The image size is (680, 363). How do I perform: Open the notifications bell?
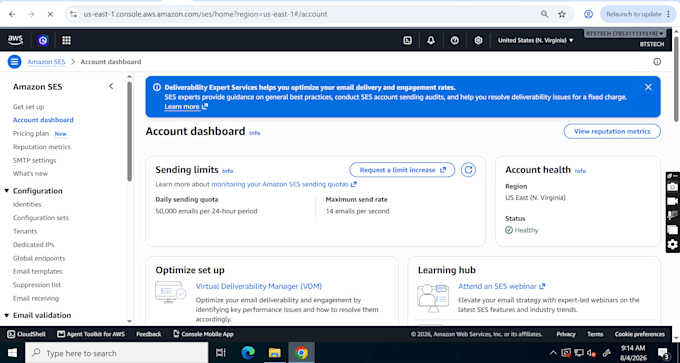pos(431,40)
